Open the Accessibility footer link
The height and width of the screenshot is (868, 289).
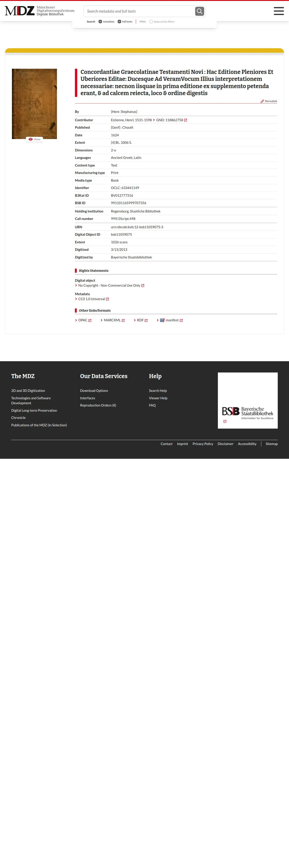click(247, 444)
